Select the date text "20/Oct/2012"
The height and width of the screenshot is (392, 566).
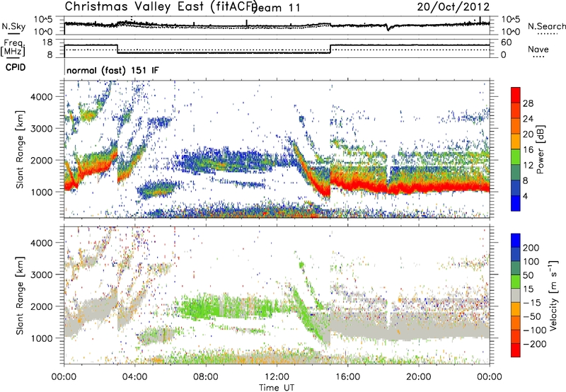pyautogui.click(x=454, y=7)
